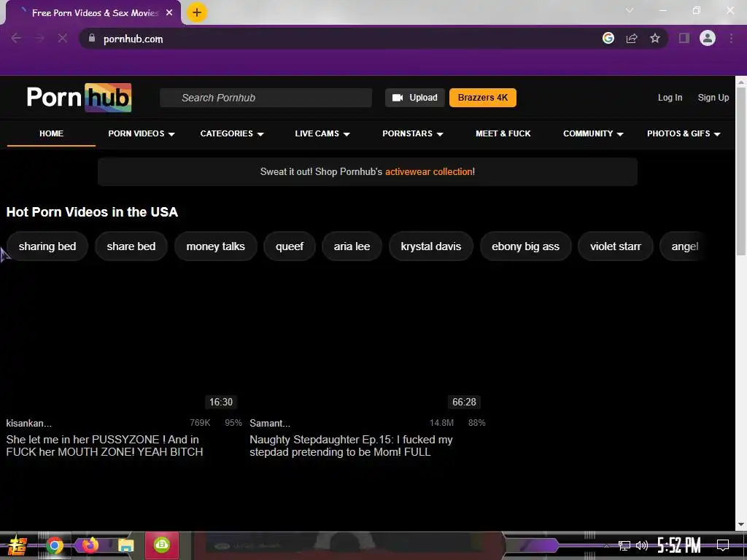Click in the site search field

tap(266, 98)
